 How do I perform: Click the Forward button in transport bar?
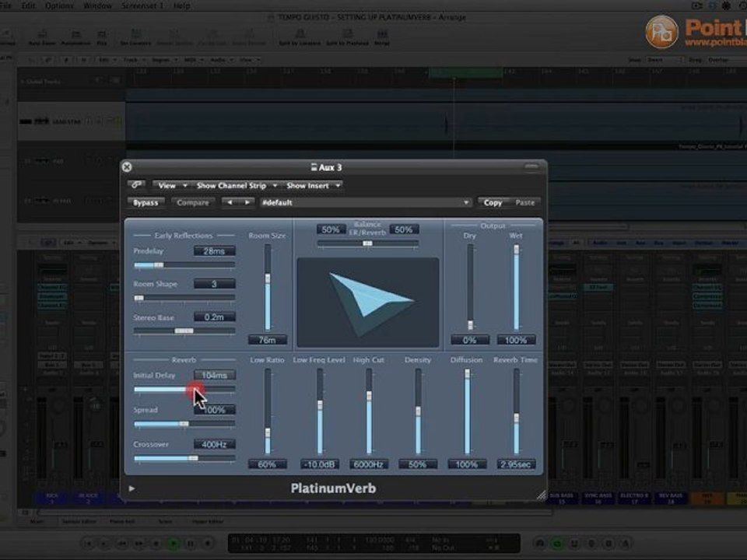point(139,543)
